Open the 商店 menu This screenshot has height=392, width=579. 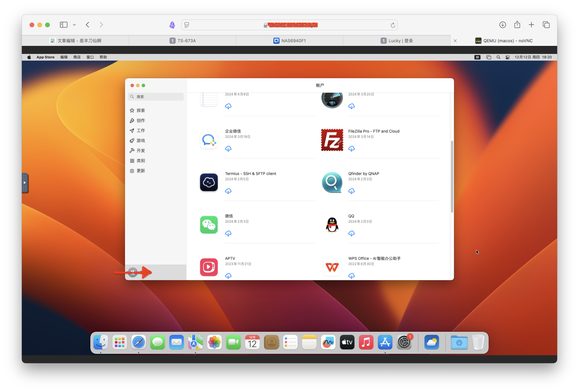pos(77,57)
